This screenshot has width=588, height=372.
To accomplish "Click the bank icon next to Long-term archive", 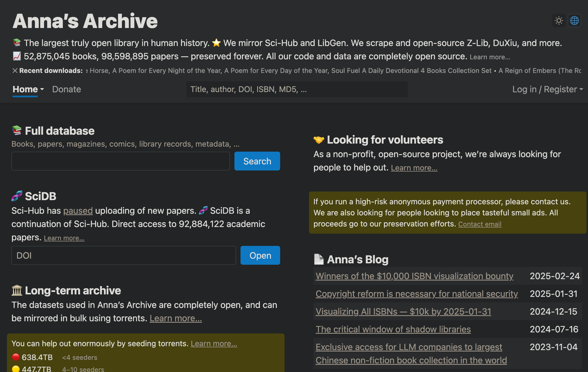I will click(17, 291).
